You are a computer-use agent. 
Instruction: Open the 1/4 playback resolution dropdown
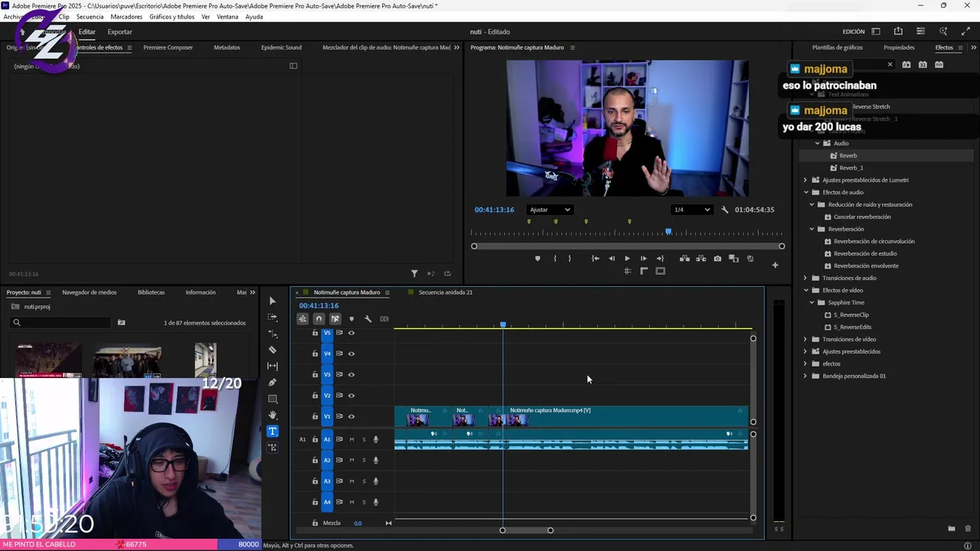[691, 210]
